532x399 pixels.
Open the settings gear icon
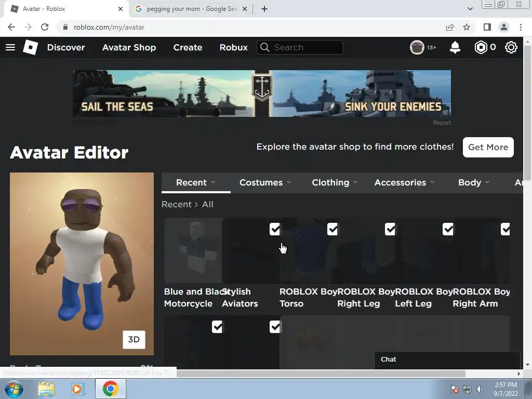511,47
